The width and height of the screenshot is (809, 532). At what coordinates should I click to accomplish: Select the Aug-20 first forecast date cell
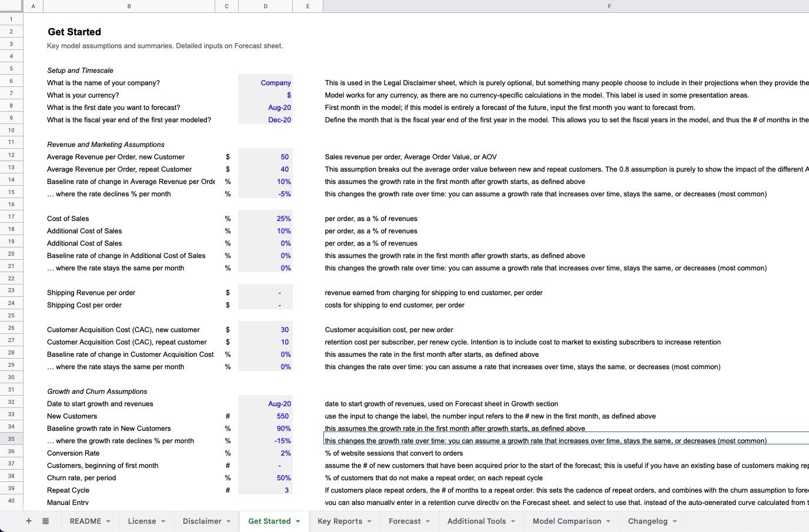click(265, 108)
